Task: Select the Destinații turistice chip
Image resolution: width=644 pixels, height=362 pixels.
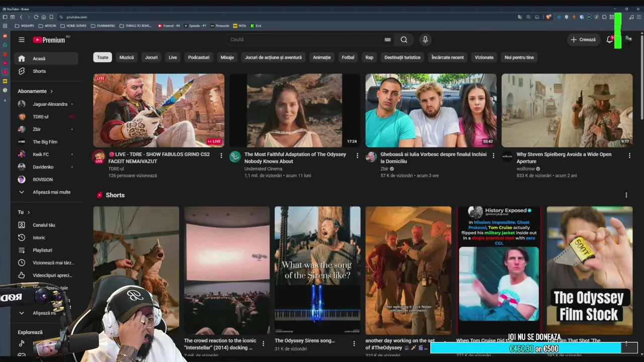Action: [403, 57]
